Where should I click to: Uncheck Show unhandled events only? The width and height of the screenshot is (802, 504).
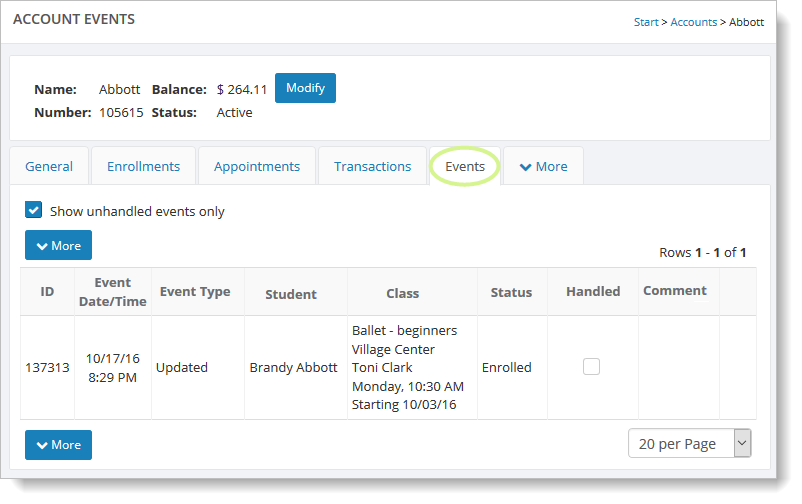[x=34, y=211]
